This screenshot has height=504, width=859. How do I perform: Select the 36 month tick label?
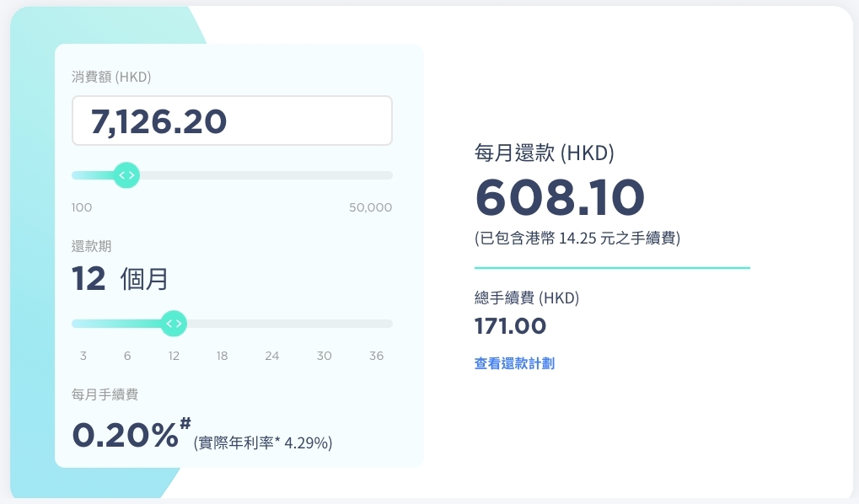click(x=376, y=356)
